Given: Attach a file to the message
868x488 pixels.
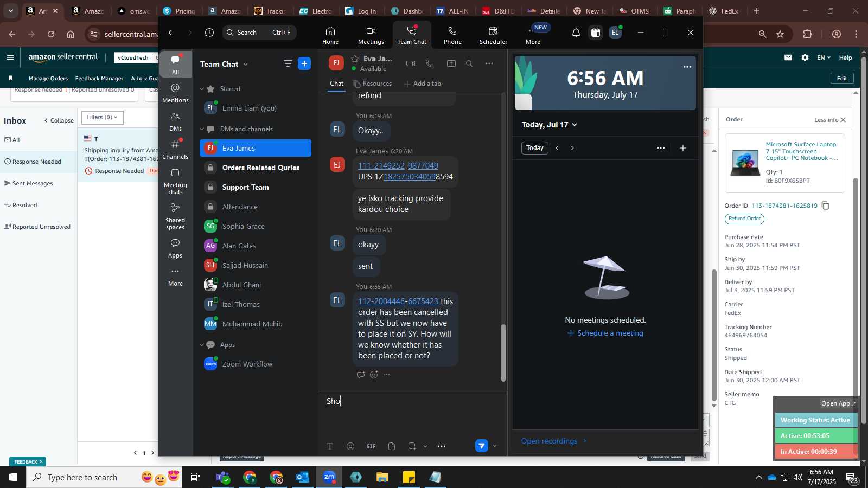Looking at the screenshot, I should pos(392,446).
